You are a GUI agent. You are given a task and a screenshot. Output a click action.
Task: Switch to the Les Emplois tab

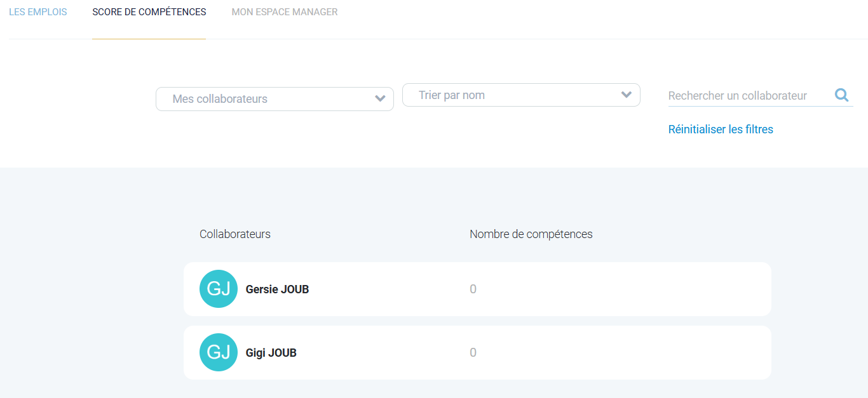[38, 12]
